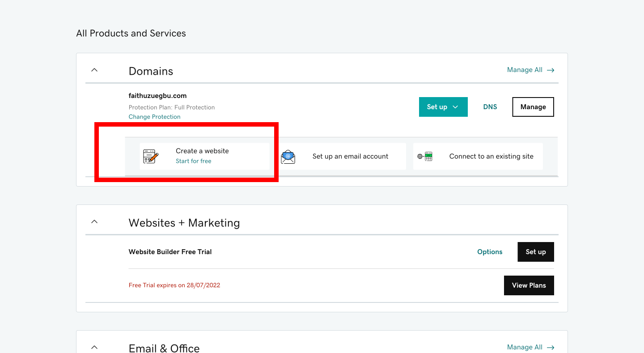Click the Change Protection link

pos(154,116)
